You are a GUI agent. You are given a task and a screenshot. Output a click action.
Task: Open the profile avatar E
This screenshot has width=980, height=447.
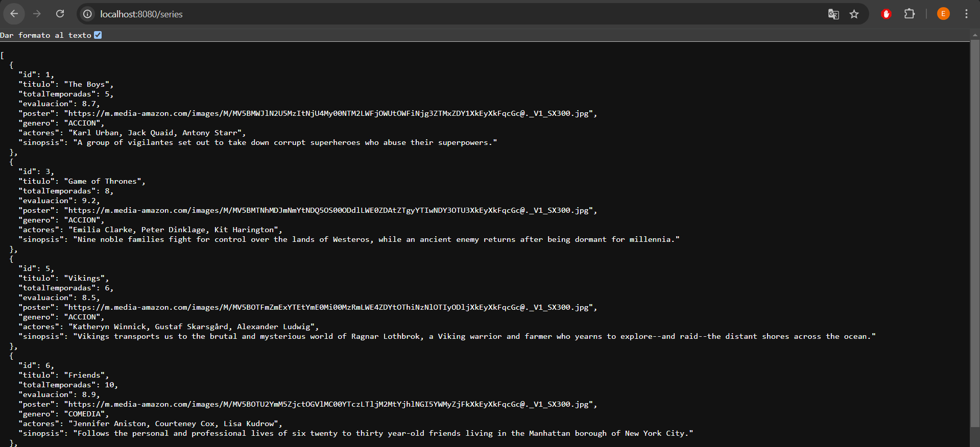(x=943, y=14)
